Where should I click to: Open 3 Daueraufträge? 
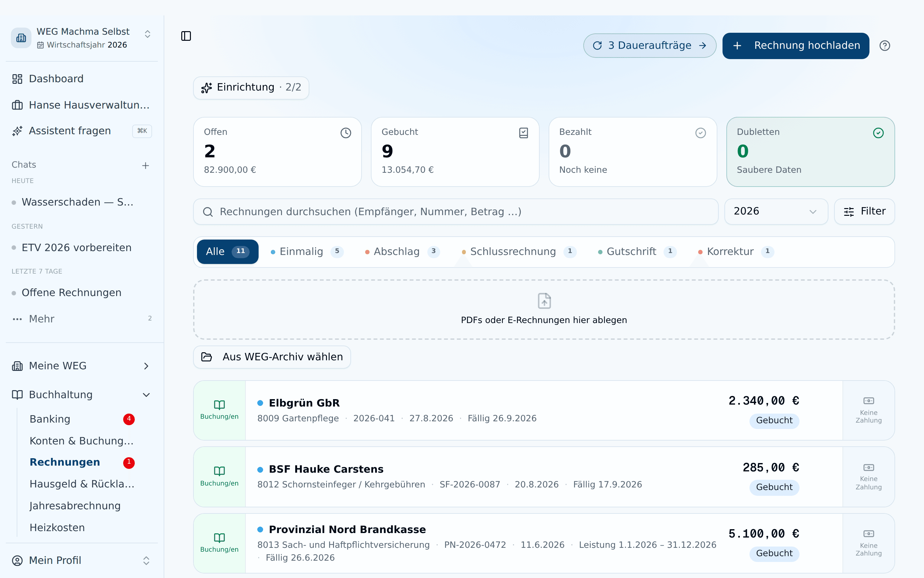point(649,46)
